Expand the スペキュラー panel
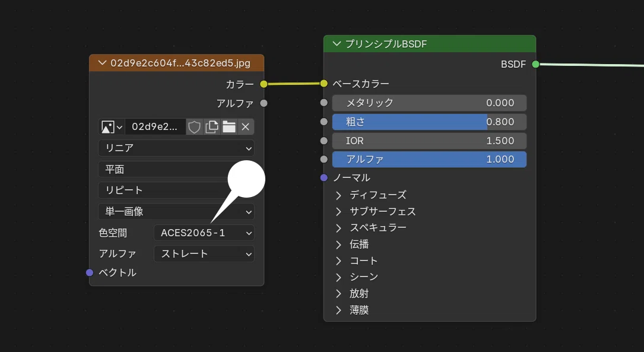644x352 pixels. (x=338, y=228)
